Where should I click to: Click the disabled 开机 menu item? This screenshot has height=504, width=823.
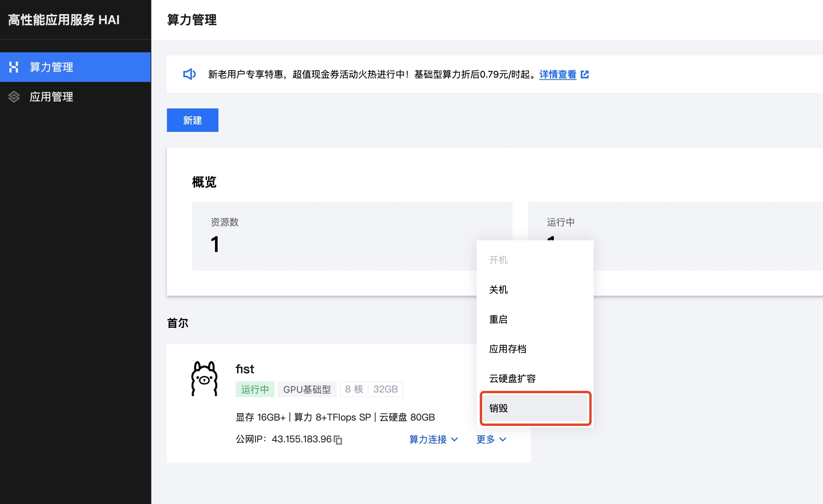click(498, 260)
